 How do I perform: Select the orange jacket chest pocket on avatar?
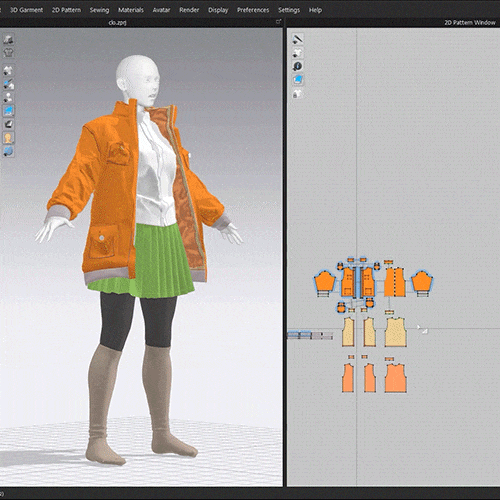pos(118,153)
